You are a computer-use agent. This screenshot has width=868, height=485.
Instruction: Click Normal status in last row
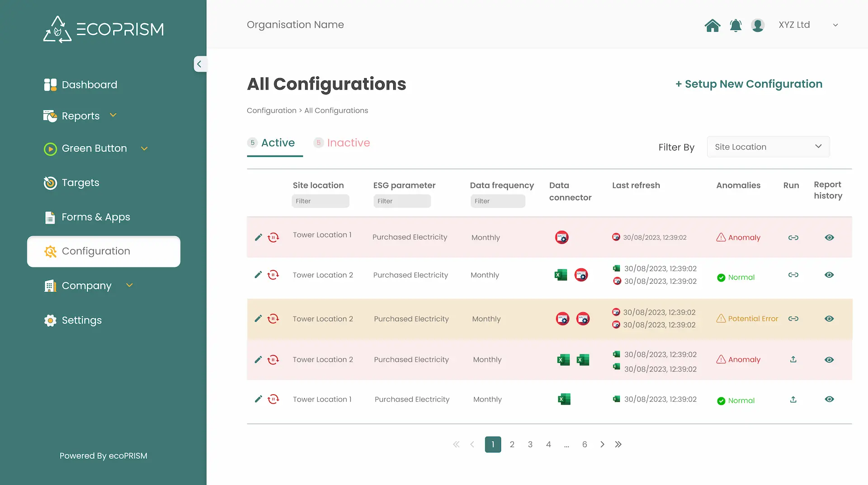(x=736, y=400)
